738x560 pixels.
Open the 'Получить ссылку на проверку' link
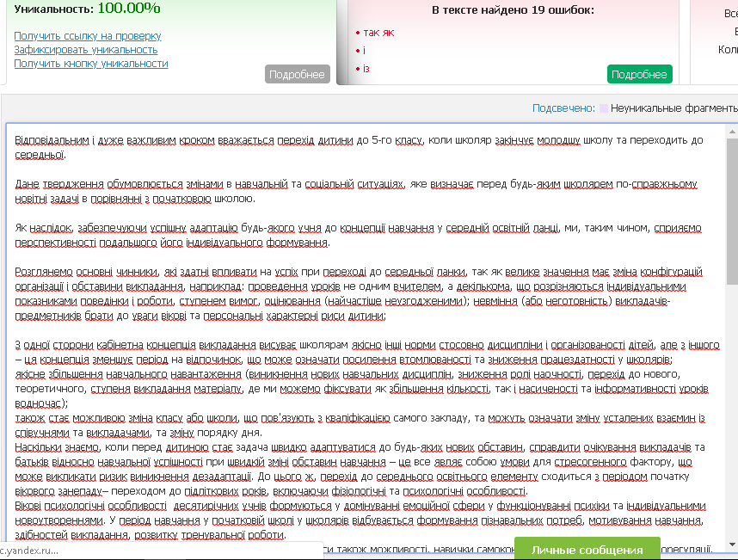88,36
